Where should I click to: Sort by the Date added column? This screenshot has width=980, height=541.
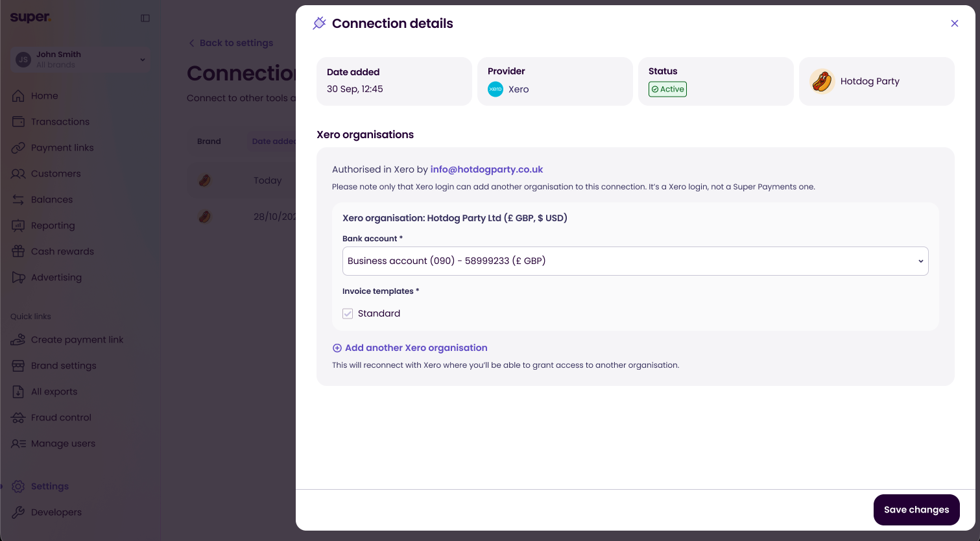(x=274, y=141)
